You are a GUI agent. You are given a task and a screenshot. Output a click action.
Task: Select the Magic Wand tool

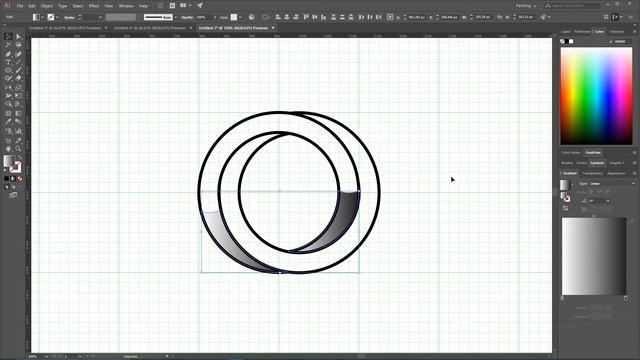pos(8,45)
